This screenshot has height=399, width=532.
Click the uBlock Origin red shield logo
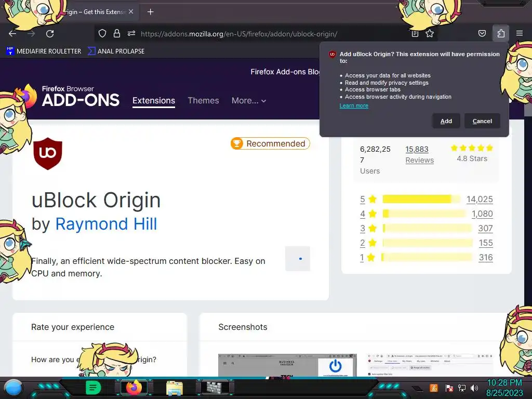pyautogui.click(x=48, y=153)
